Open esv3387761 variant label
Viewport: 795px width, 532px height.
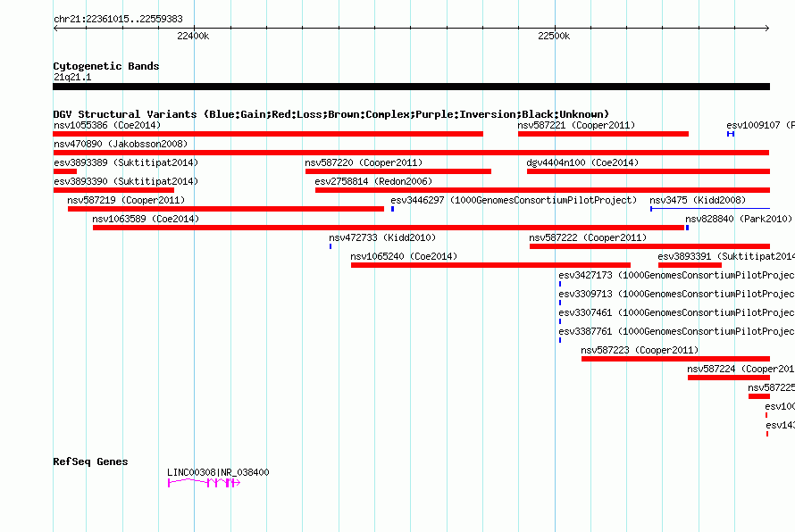[676, 331]
